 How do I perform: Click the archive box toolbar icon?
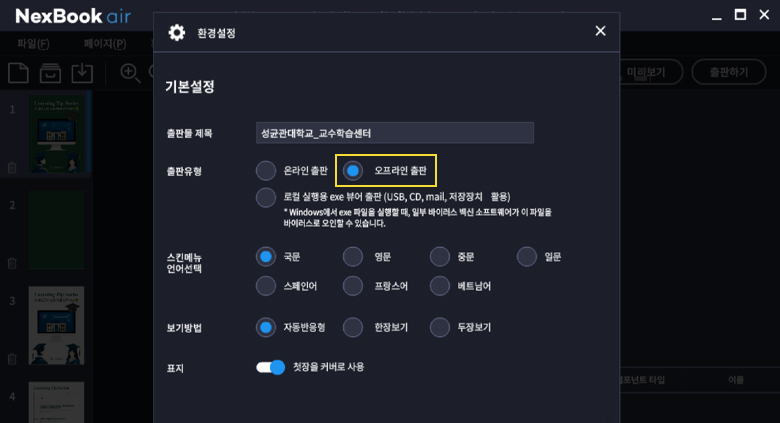50,72
